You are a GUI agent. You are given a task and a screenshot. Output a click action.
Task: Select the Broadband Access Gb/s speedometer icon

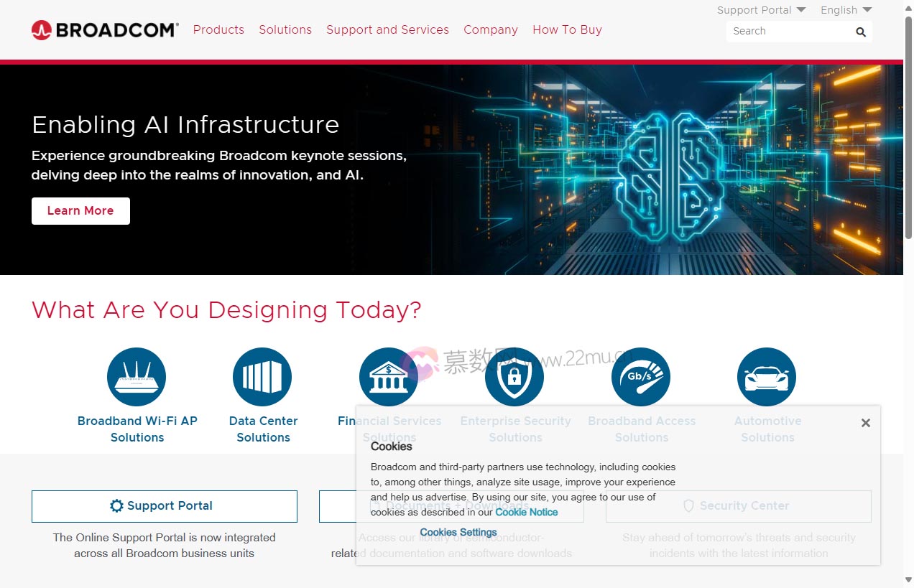pyautogui.click(x=640, y=376)
